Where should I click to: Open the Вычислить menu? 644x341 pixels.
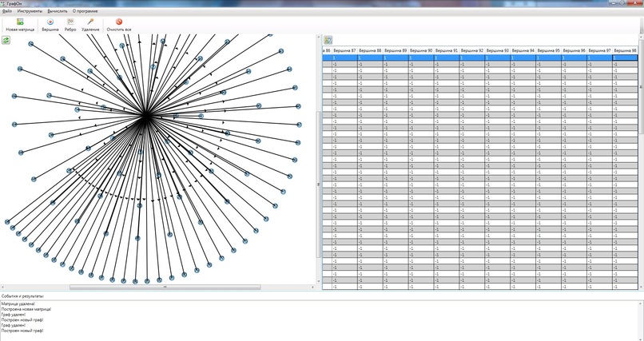(x=58, y=11)
